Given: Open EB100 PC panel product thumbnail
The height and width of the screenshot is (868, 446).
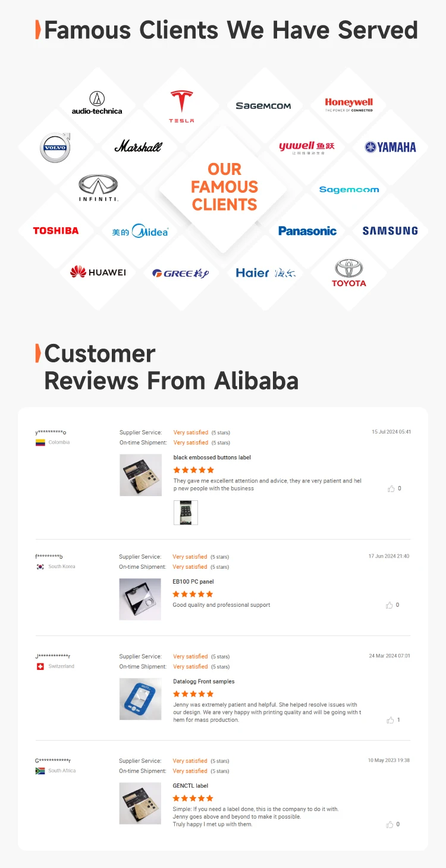Looking at the screenshot, I should click(140, 599).
